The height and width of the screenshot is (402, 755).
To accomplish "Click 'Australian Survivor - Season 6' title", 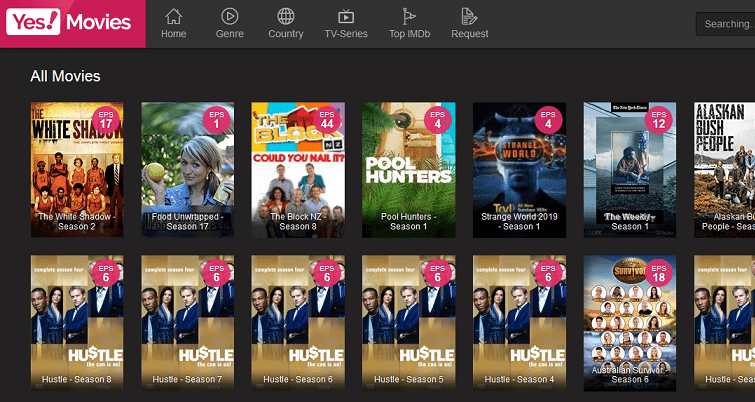I will [x=630, y=375].
